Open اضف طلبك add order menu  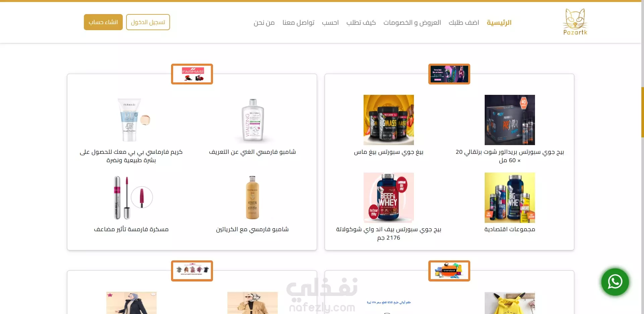click(464, 22)
